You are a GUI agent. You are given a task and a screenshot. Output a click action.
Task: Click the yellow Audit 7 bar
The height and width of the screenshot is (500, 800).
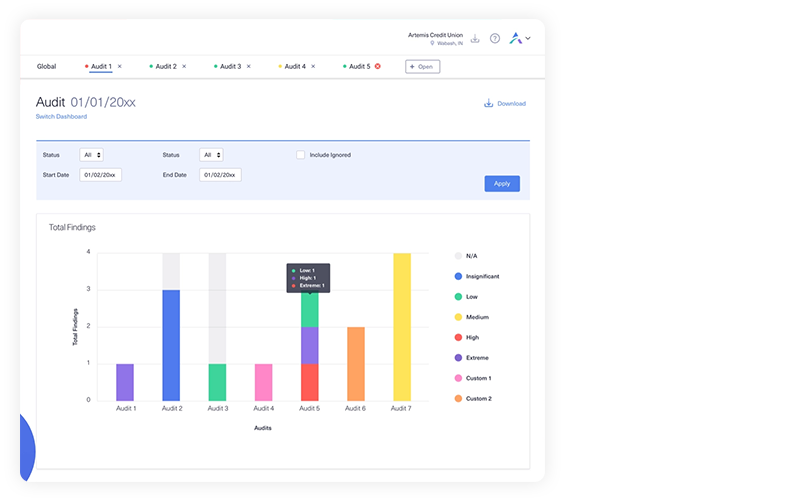pyautogui.click(x=402, y=327)
